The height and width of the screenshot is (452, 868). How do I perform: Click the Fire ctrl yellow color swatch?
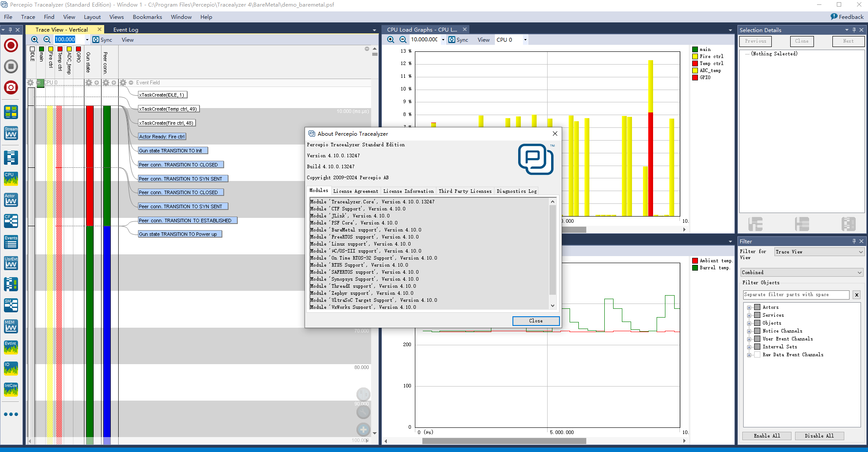click(x=695, y=56)
